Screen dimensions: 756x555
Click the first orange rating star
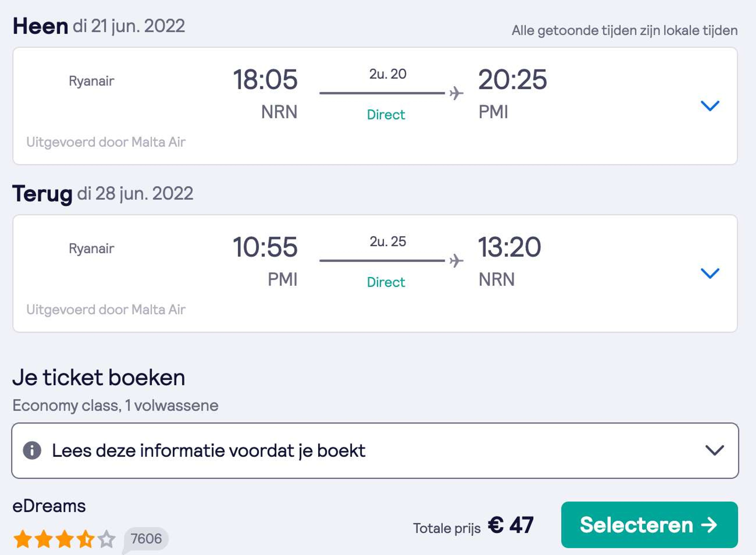23,538
